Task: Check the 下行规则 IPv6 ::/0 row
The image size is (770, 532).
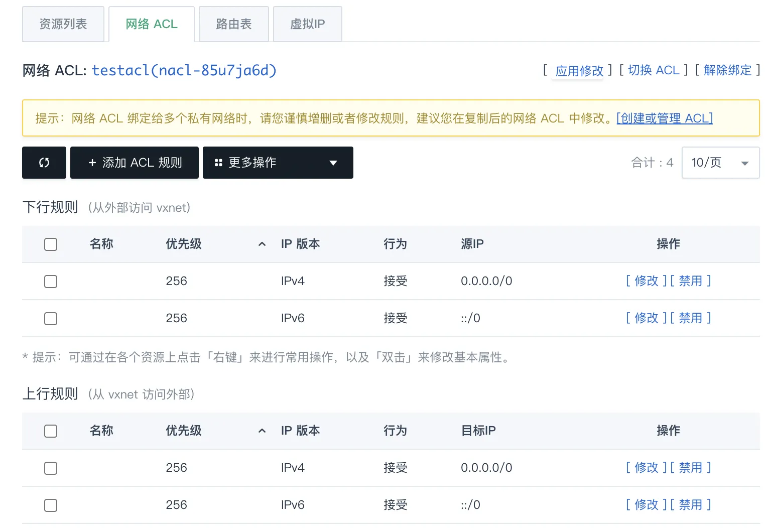Action: point(51,319)
